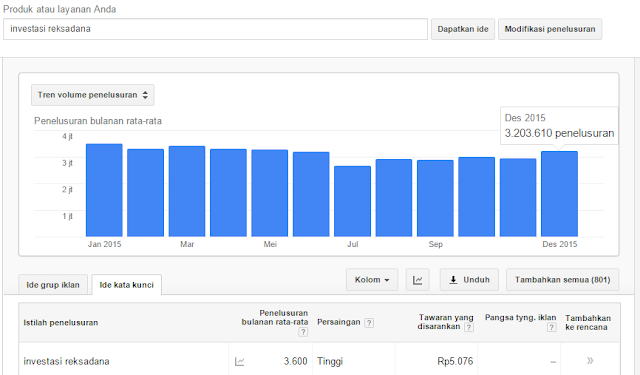Click the Pangsa tyng. iklan column header
Viewport: 640px width, 375px height.
pos(520,317)
